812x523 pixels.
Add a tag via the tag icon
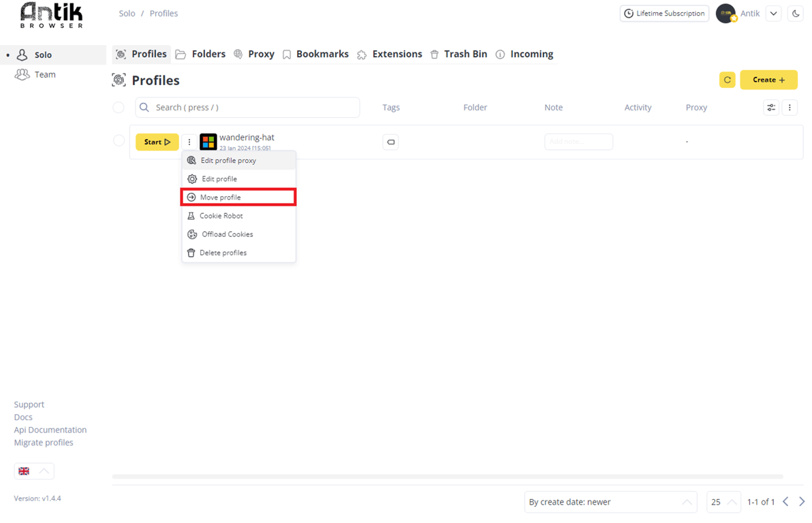391,142
